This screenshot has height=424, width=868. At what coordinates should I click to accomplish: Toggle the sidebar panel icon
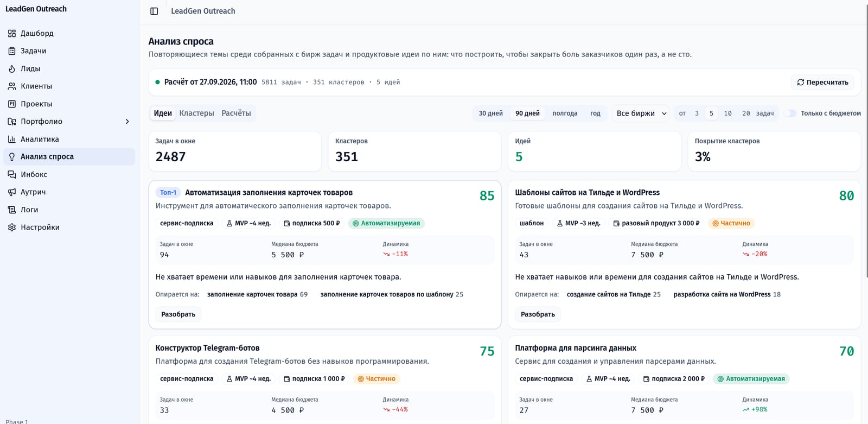point(154,11)
